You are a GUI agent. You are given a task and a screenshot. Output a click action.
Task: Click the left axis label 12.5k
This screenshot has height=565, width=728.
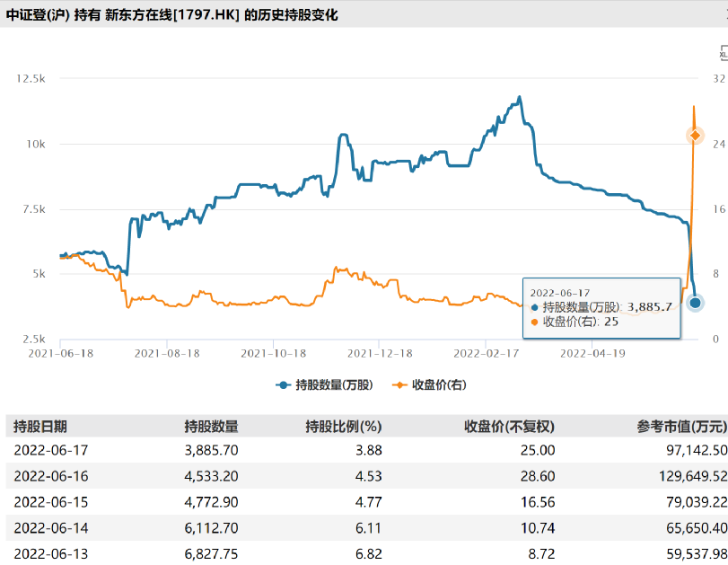(31, 78)
